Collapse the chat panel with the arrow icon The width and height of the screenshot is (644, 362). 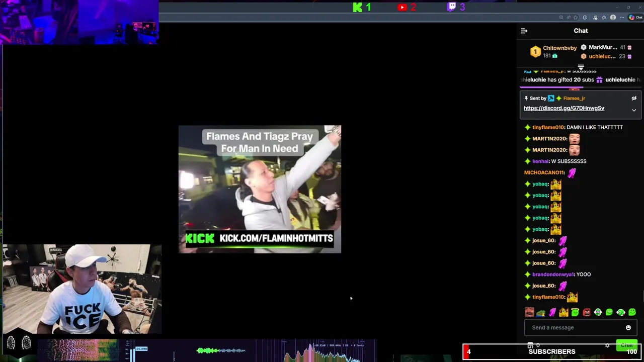[x=524, y=31]
